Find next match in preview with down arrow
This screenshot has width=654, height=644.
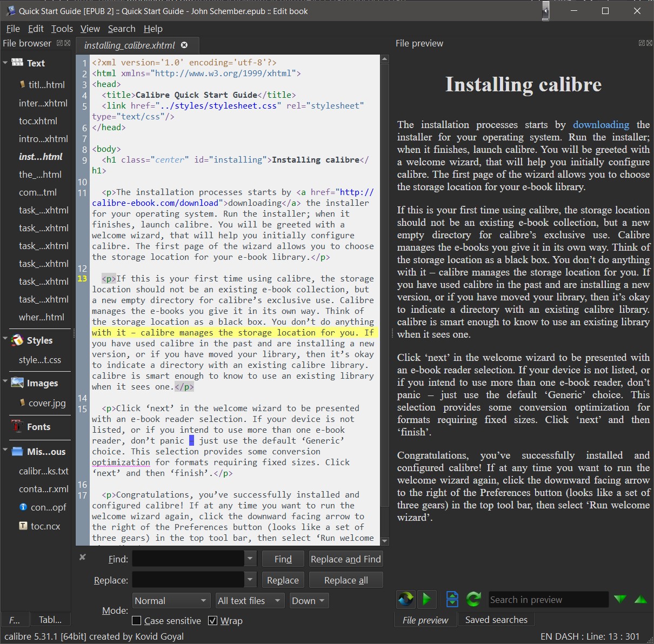click(620, 599)
